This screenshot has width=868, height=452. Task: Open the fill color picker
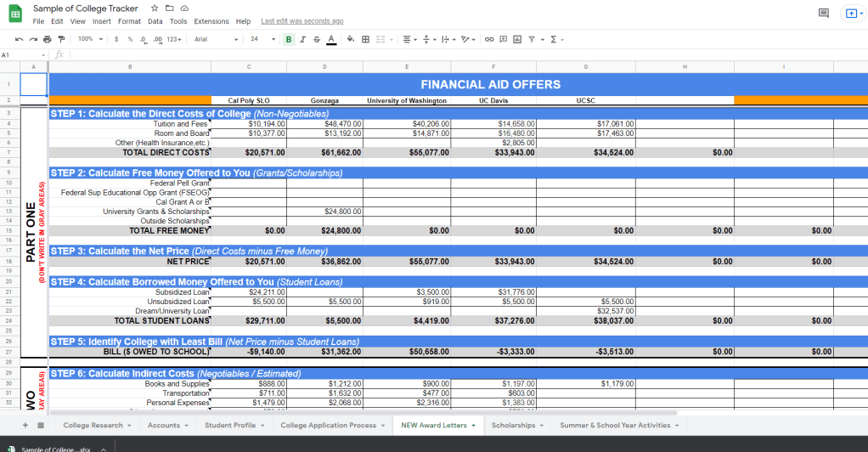pos(350,39)
